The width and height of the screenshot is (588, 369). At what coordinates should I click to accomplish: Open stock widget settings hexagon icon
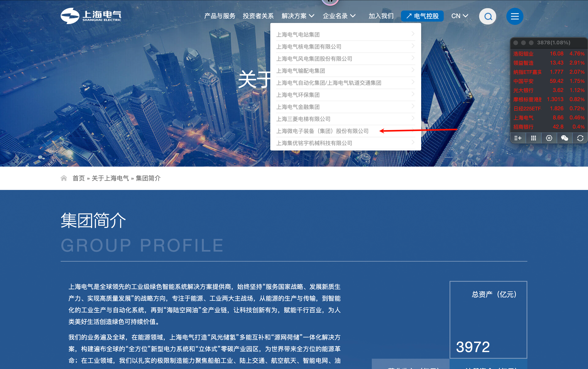549,138
